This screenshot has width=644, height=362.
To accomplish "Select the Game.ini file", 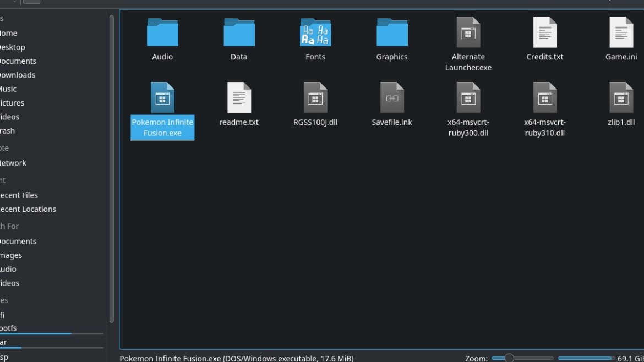I will [x=621, y=33].
